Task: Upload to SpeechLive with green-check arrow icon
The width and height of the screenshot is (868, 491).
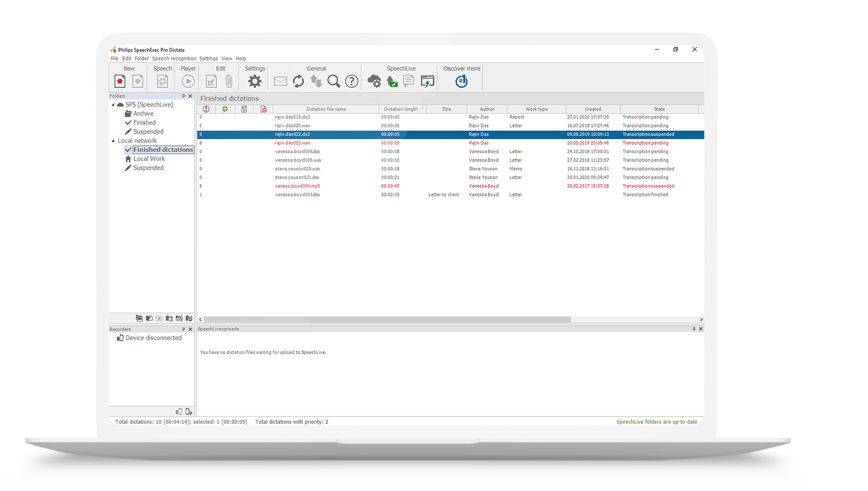Action: (392, 81)
